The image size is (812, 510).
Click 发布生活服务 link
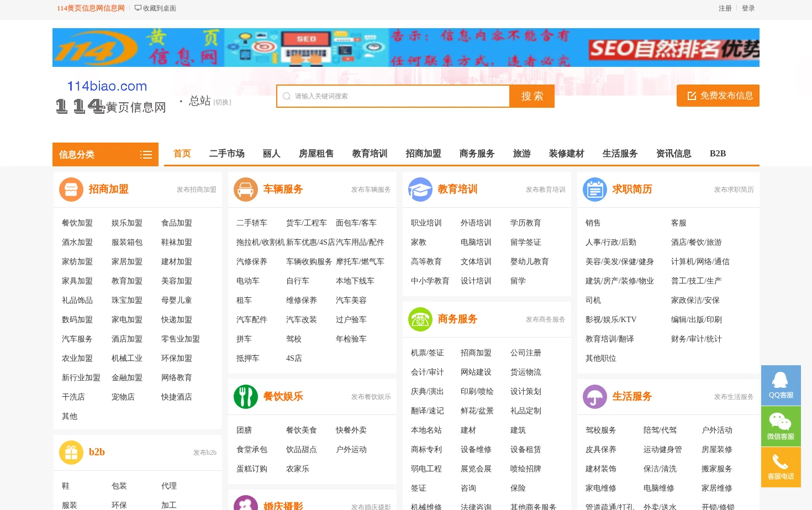pyautogui.click(x=734, y=397)
